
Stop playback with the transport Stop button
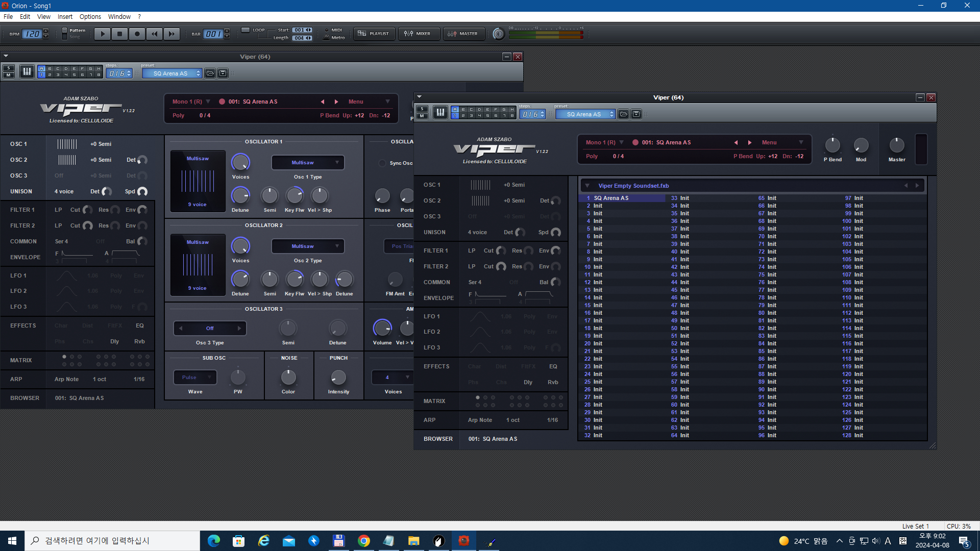[x=119, y=34]
